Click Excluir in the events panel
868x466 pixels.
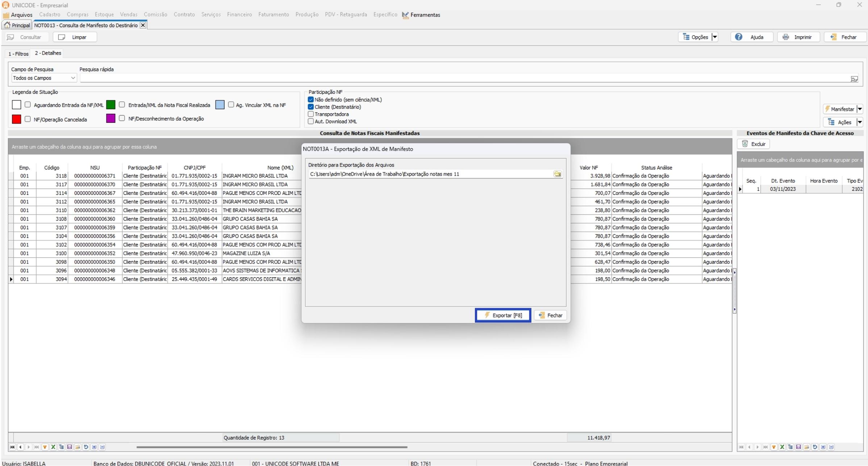click(754, 144)
